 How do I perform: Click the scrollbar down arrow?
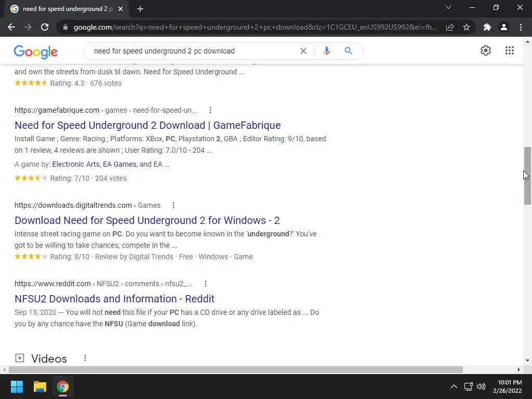coord(527,361)
